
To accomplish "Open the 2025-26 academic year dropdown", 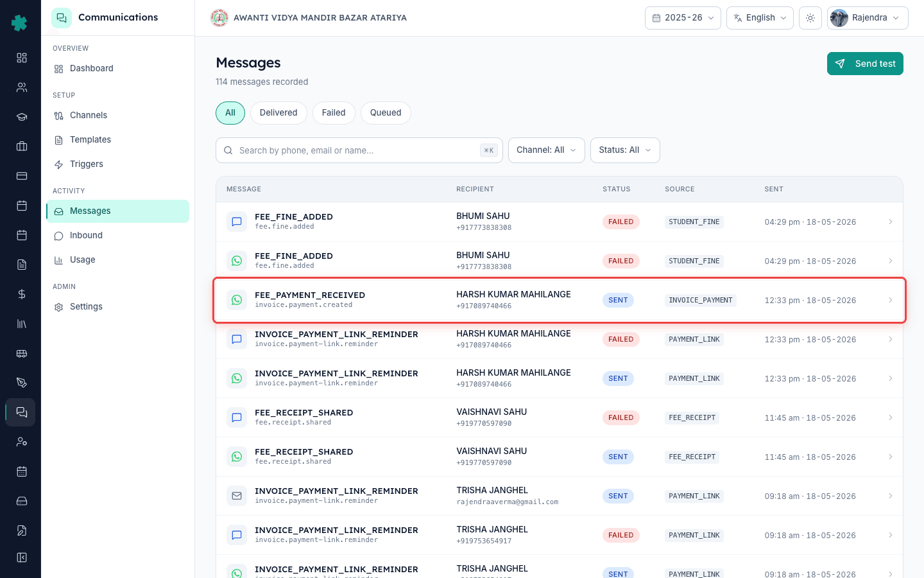I will point(683,18).
